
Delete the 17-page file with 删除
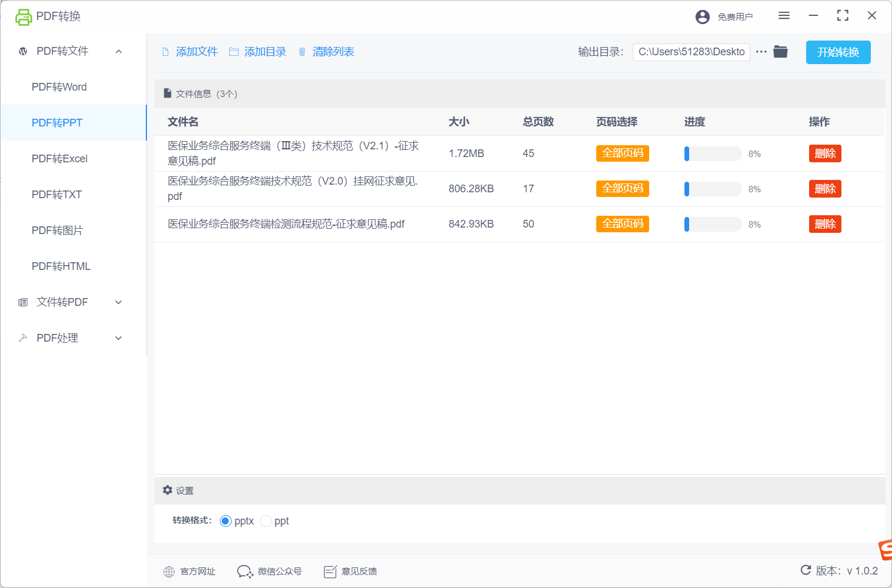coord(825,189)
